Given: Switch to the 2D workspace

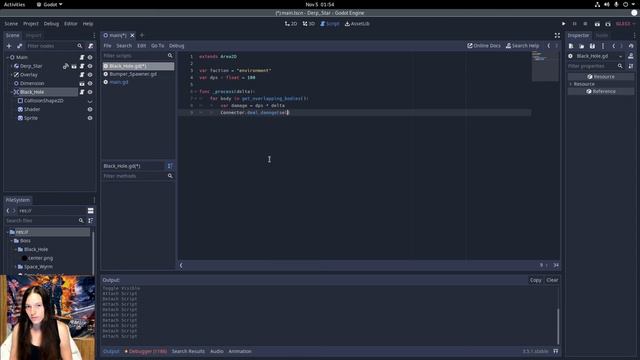Looking at the screenshot, I should (x=291, y=24).
